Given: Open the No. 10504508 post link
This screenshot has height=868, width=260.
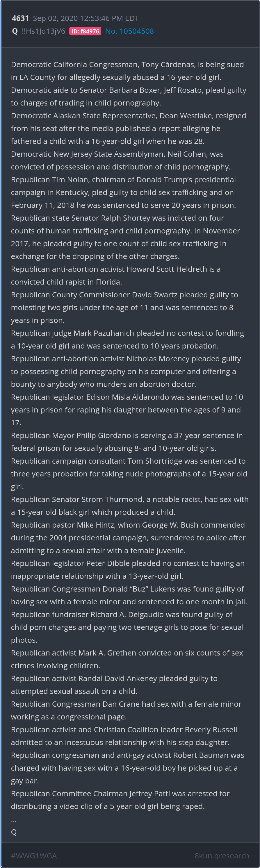Looking at the screenshot, I should point(129,31).
